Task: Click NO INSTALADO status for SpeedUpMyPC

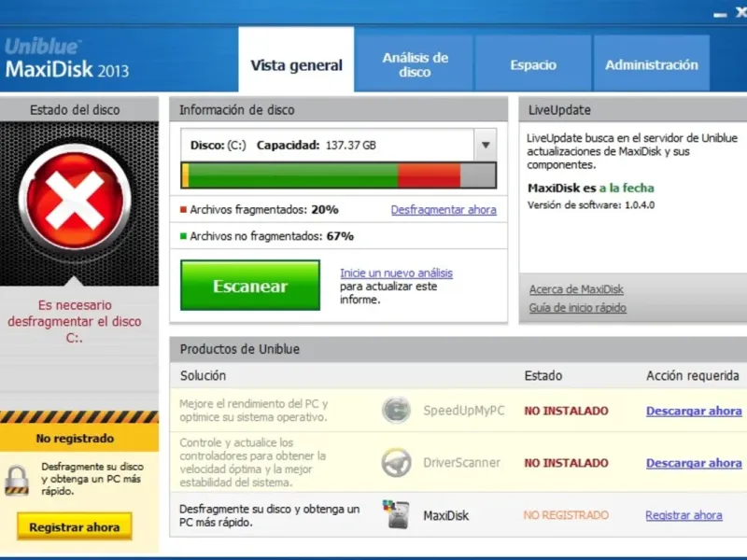Action: (x=566, y=411)
